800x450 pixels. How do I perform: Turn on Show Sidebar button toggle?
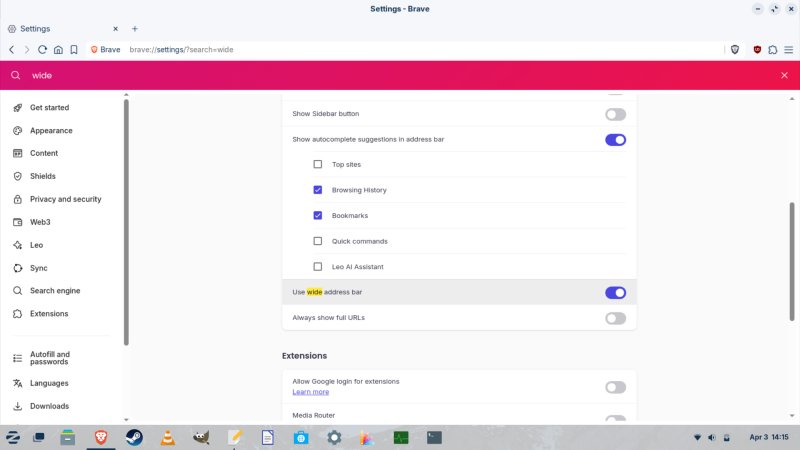click(615, 114)
